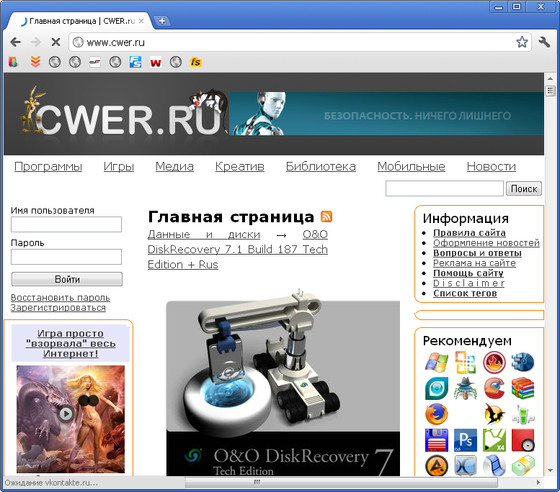The width and height of the screenshot is (560, 492).
Task: Open the Microsoft Office recommendation icon
Action: pos(465,362)
